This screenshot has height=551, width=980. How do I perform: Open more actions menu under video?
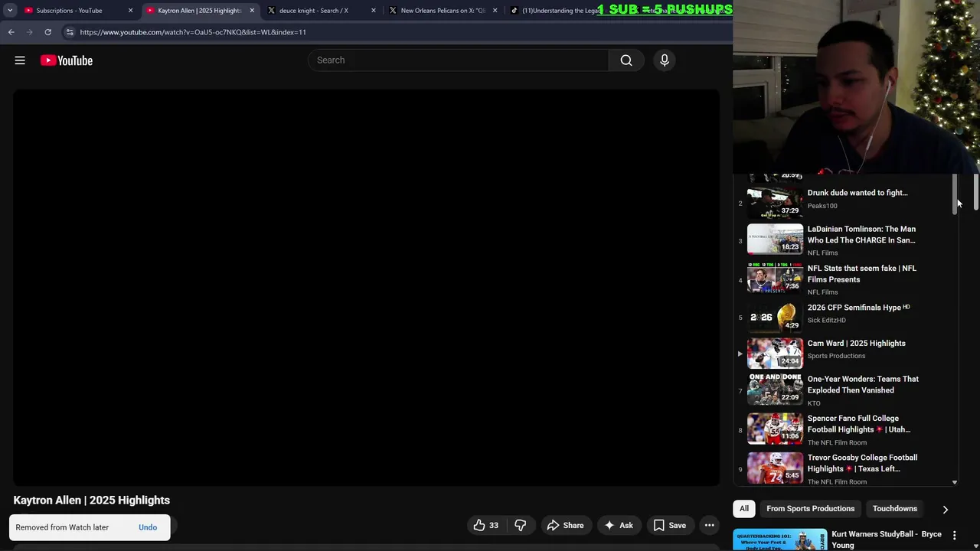point(710,526)
